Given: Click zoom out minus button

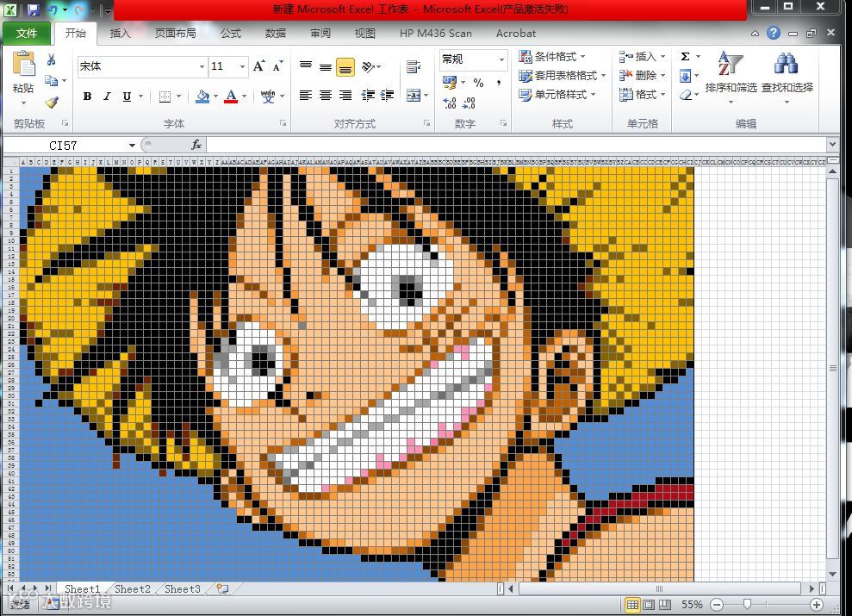Looking at the screenshot, I should [717, 605].
